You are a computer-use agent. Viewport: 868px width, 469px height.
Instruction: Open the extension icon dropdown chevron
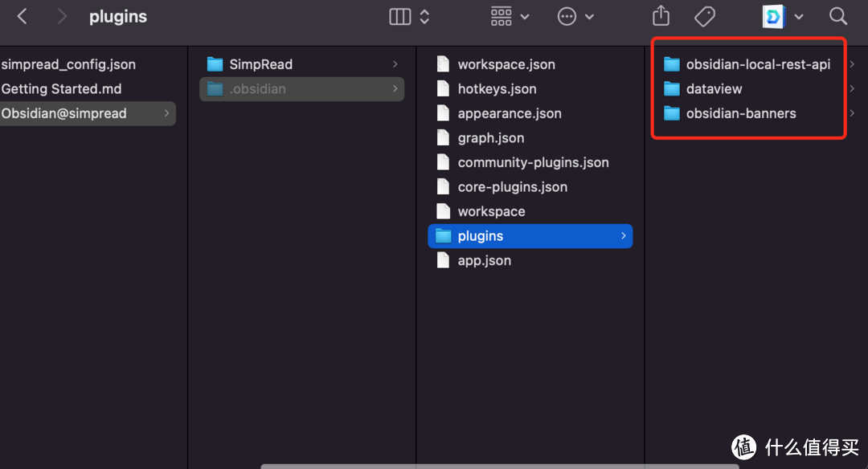[798, 16]
